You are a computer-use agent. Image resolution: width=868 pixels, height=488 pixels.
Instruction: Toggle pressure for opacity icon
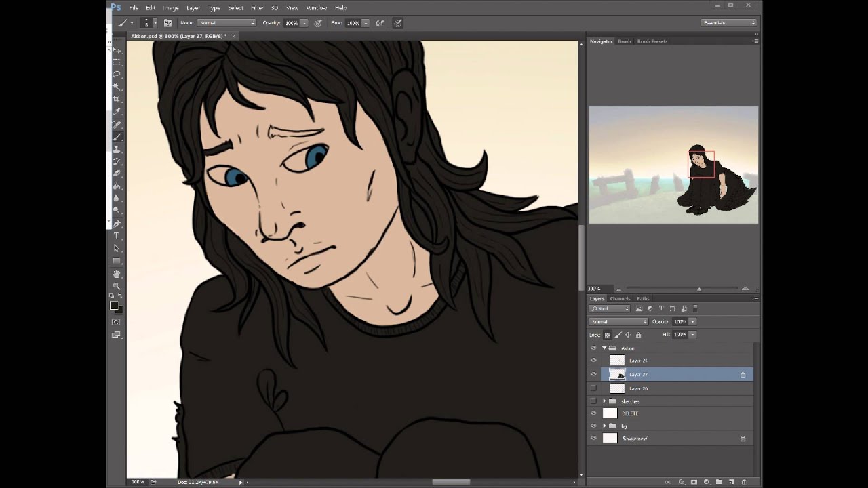click(317, 23)
